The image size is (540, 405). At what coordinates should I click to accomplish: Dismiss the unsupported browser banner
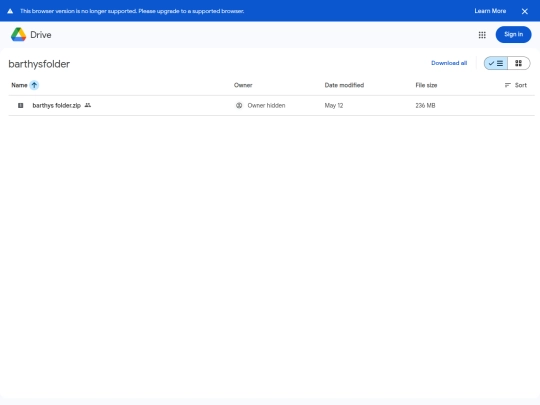coord(525,11)
